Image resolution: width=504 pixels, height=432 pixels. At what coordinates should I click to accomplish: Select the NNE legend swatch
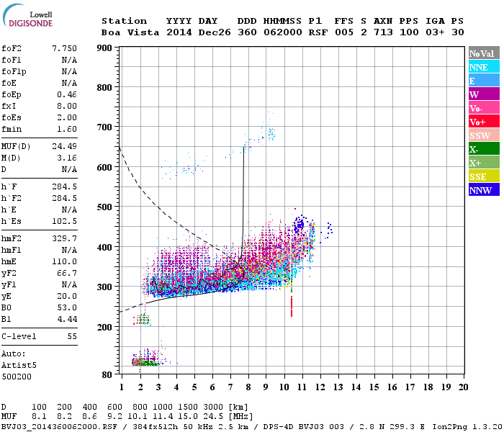(484, 67)
